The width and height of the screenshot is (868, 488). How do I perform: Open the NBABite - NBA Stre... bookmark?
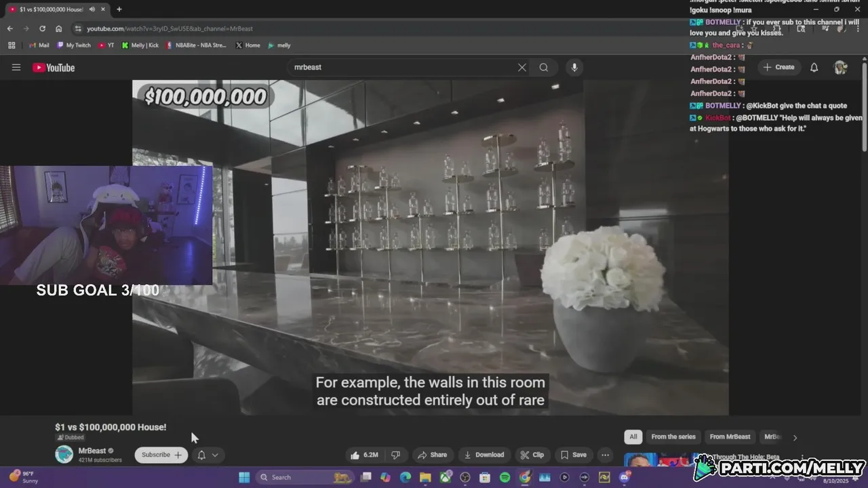(x=197, y=45)
